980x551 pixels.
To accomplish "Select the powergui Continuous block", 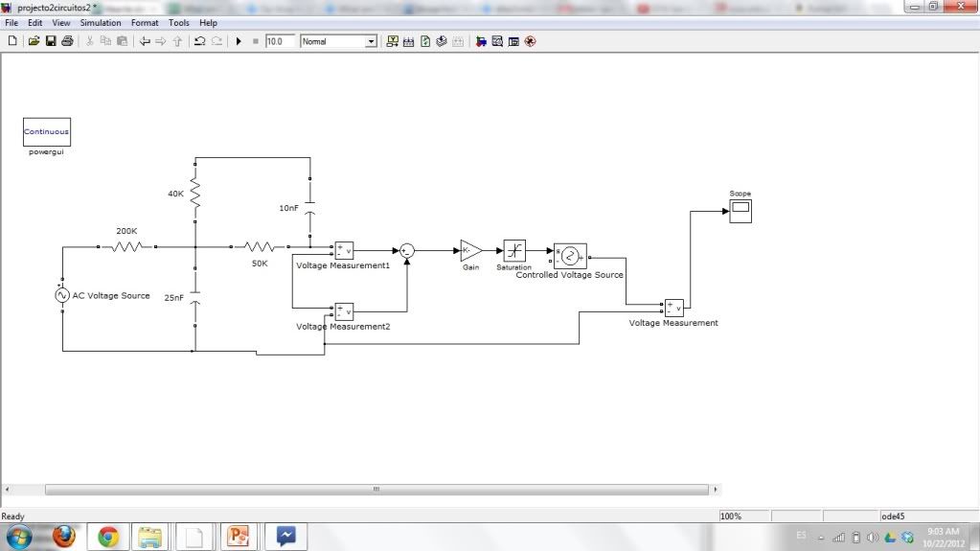I will click(x=47, y=132).
